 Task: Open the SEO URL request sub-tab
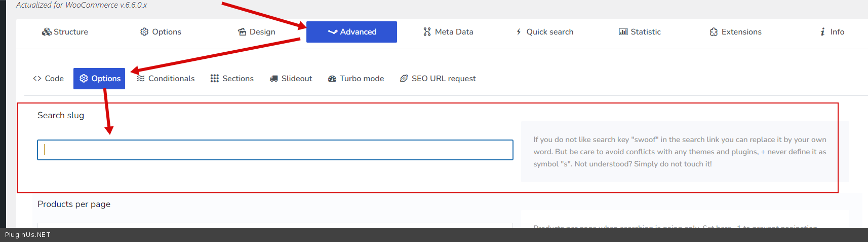(x=438, y=79)
